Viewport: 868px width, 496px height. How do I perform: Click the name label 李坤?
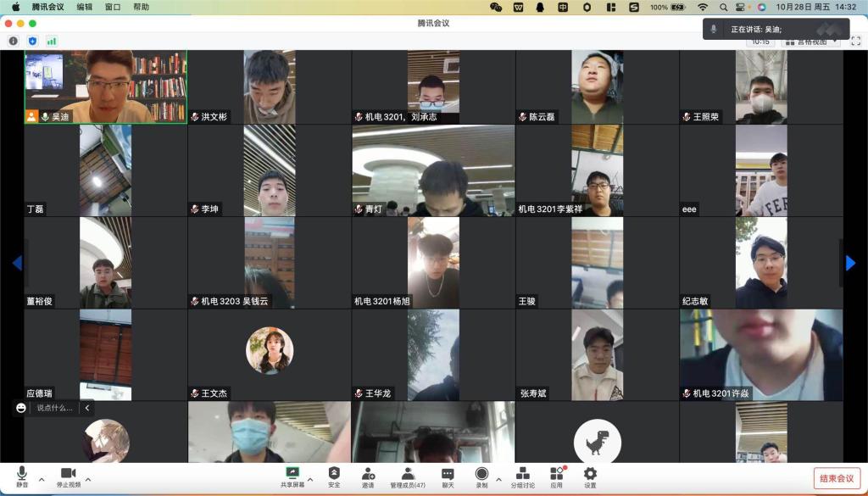coord(210,209)
